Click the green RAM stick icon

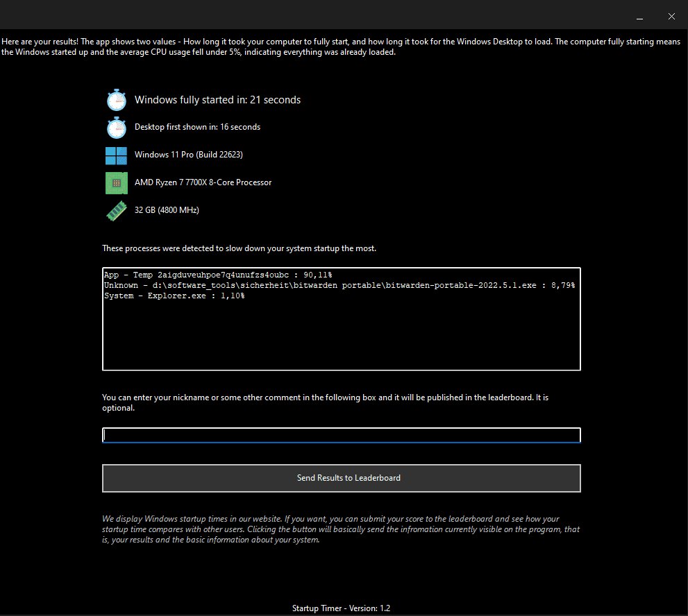117,211
